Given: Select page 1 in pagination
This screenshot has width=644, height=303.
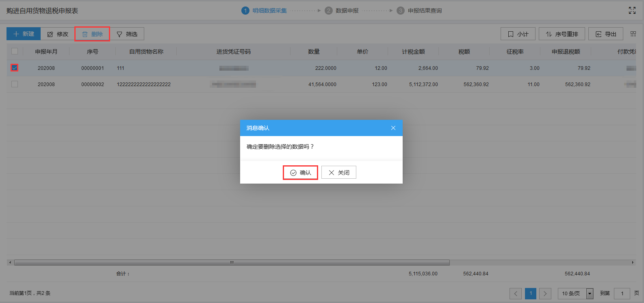Looking at the screenshot, I should tap(531, 293).
